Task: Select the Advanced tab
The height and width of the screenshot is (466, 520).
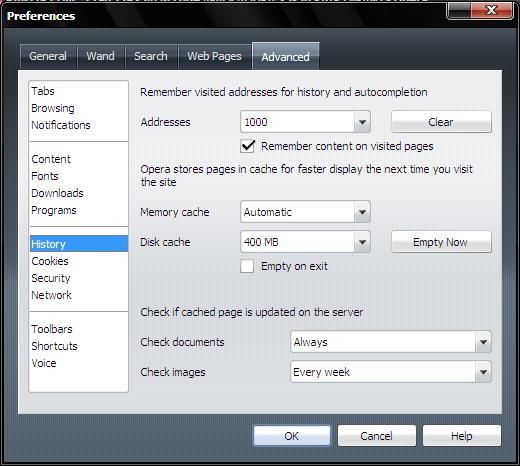Action: point(286,56)
